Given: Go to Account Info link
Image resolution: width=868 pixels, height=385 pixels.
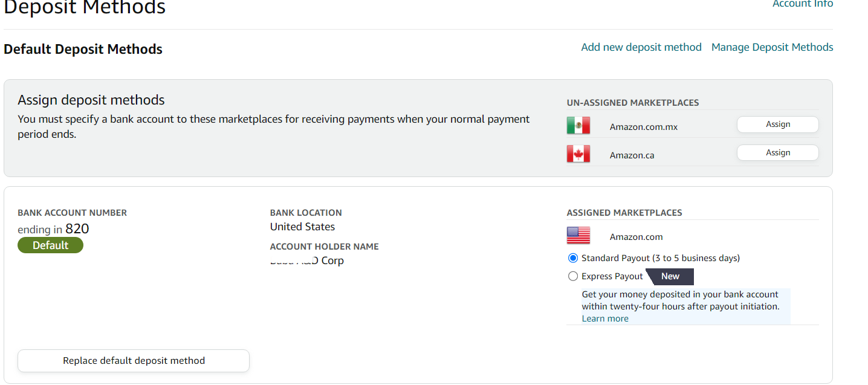Looking at the screenshot, I should [x=803, y=4].
